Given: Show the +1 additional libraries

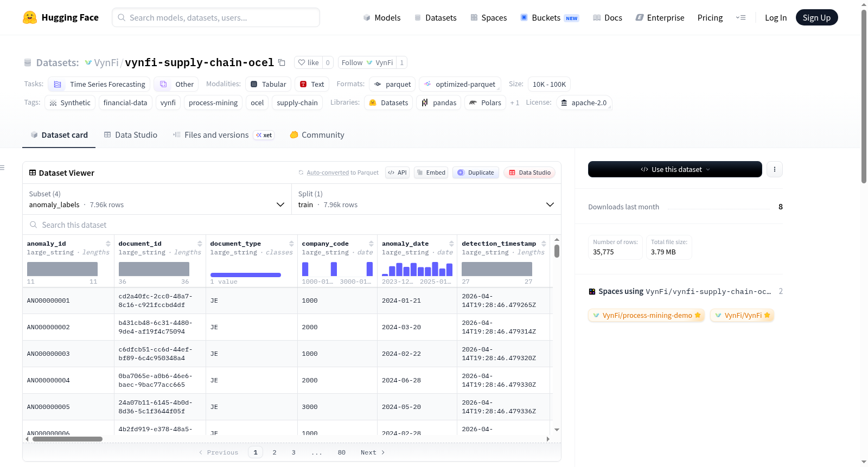Looking at the screenshot, I should pos(514,103).
